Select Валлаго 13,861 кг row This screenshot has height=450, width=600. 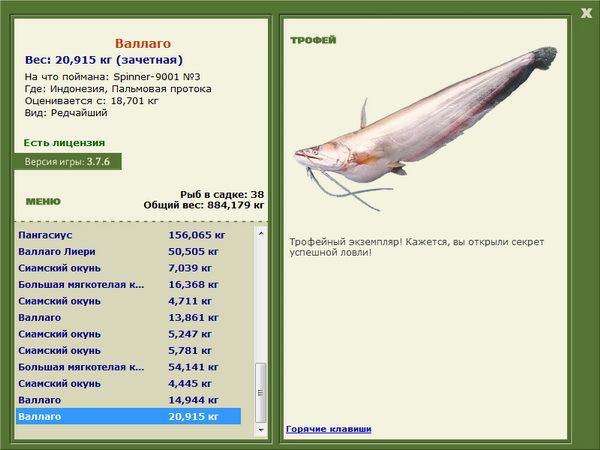[129, 317]
